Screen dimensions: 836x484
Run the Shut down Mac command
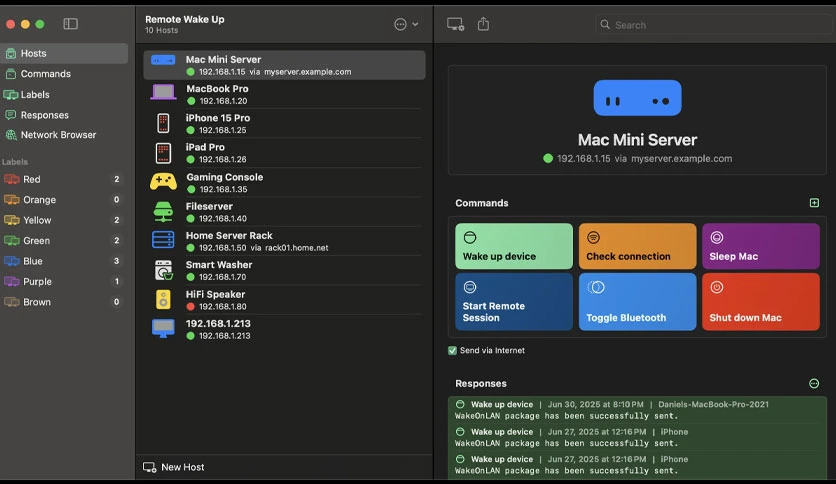(761, 302)
